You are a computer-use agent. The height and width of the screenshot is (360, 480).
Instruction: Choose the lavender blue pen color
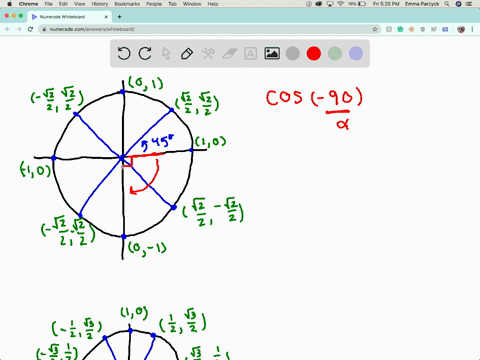[x=356, y=53]
